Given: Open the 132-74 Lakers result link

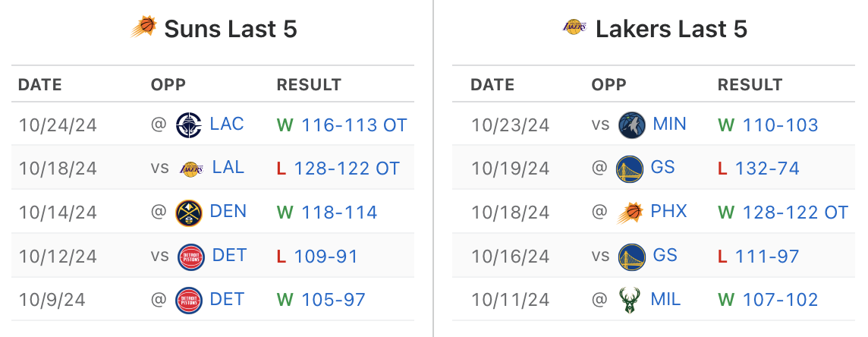Looking at the screenshot, I should [767, 168].
